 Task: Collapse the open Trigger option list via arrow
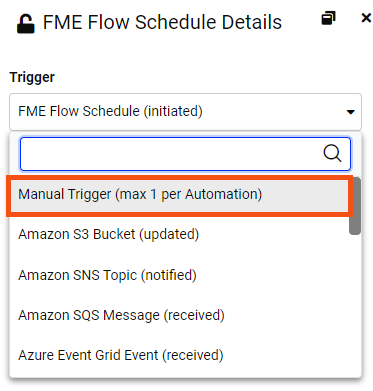click(x=350, y=112)
